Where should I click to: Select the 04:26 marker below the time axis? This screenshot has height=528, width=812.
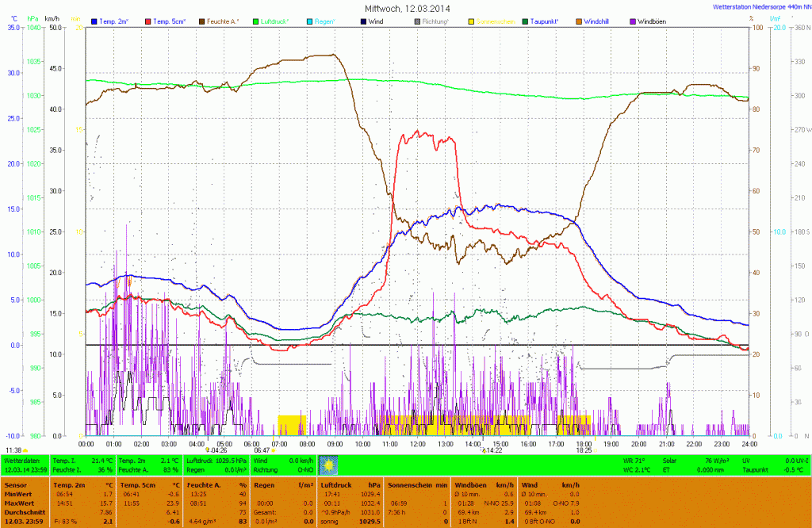click(x=217, y=450)
